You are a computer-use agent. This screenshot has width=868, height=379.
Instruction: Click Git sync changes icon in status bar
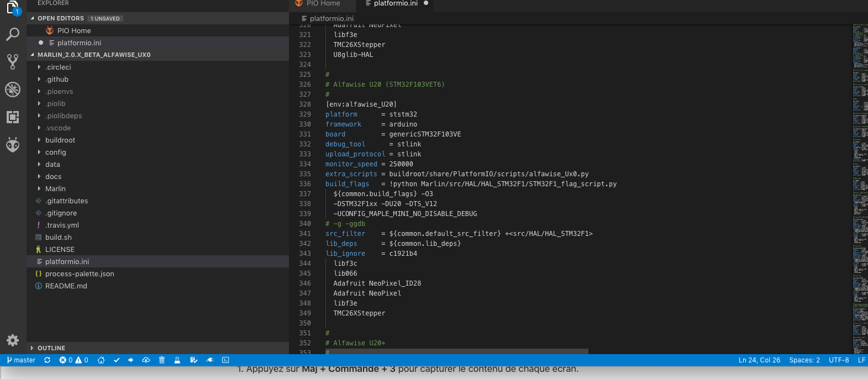[x=48, y=360]
